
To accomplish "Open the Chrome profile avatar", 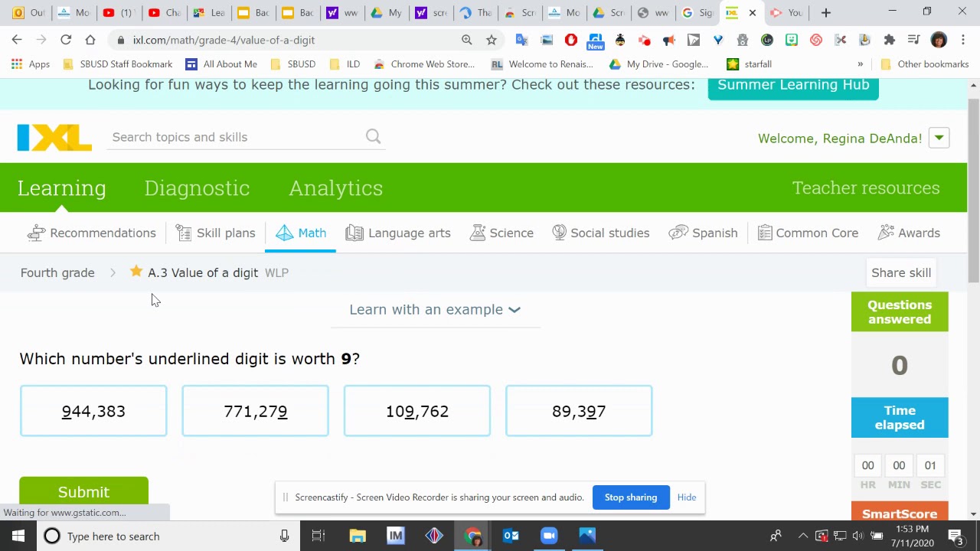I will [939, 40].
